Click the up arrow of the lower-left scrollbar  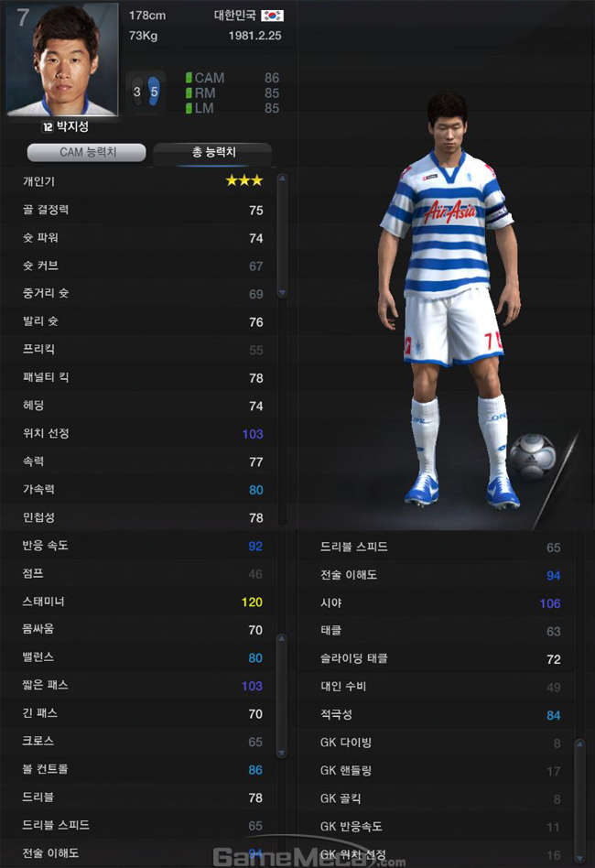[281, 639]
